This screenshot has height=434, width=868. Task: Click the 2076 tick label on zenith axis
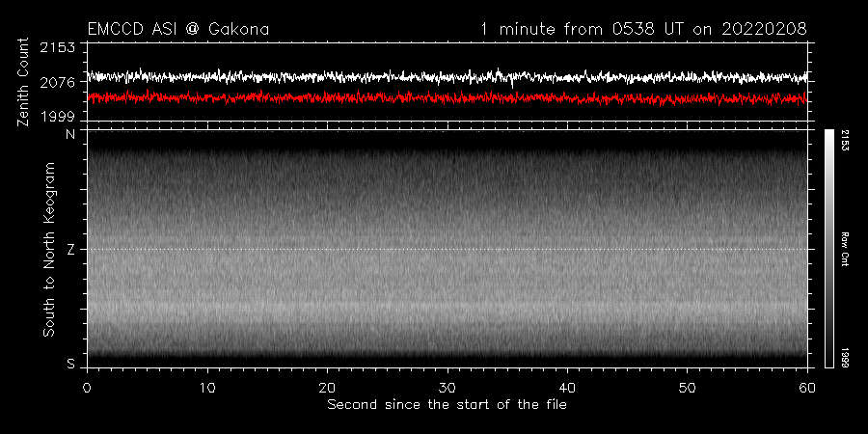point(57,83)
